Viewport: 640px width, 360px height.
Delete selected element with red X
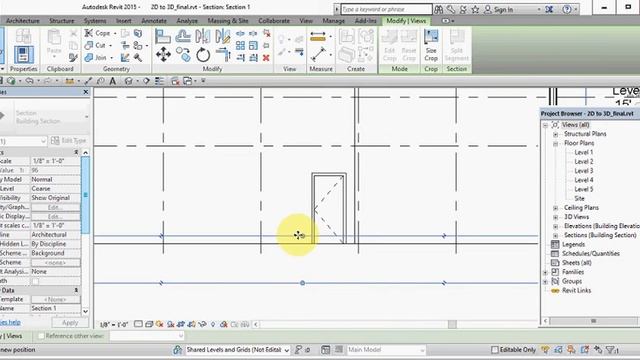click(266, 58)
